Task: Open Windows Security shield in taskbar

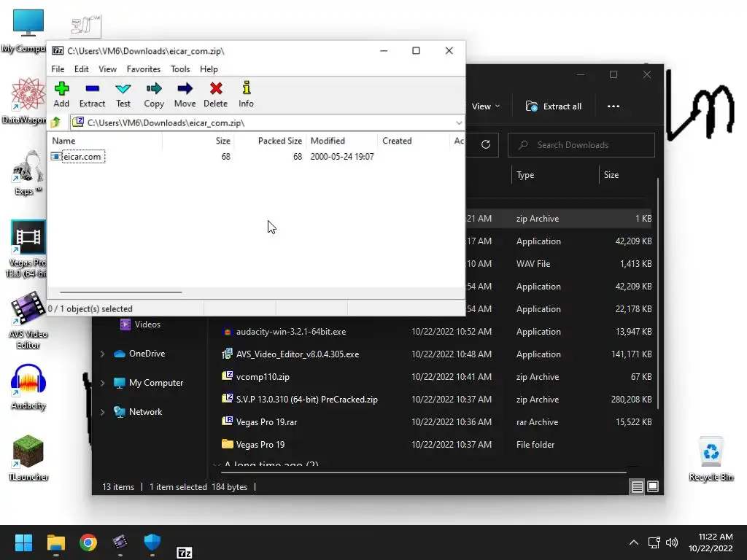Action: click(152, 542)
